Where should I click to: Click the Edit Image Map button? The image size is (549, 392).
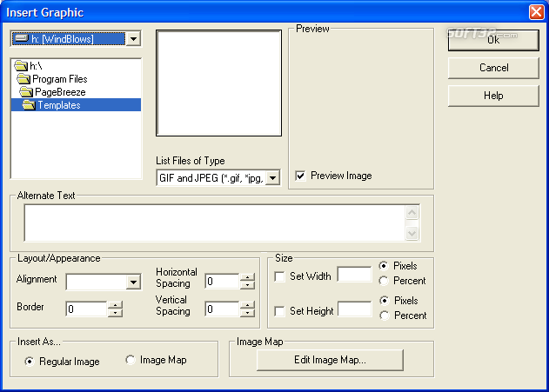pos(330,360)
